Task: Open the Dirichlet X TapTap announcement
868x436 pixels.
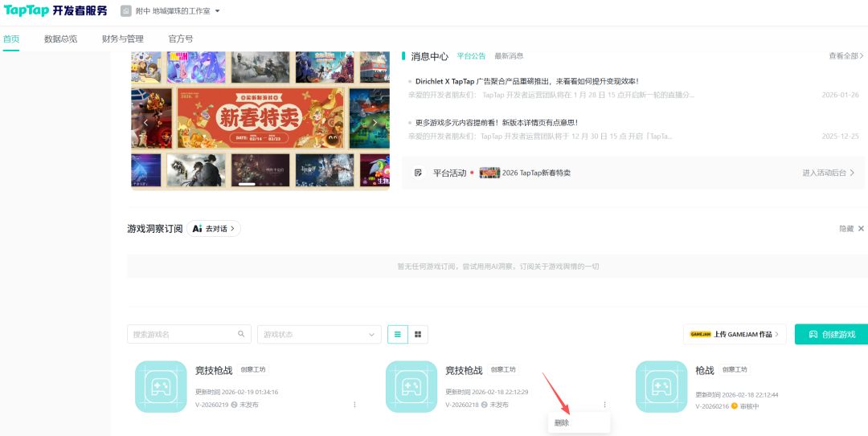Action: (x=527, y=81)
